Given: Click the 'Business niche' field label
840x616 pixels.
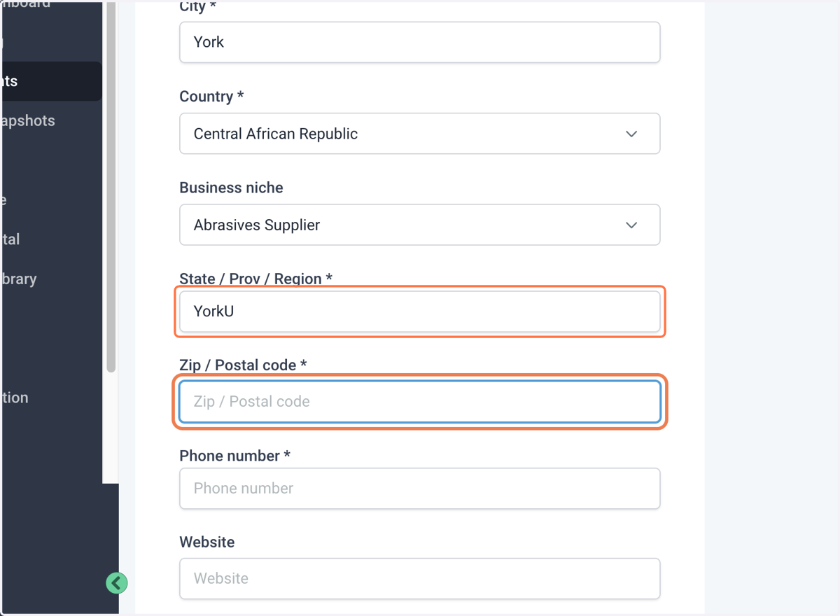Looking at the screenshot, I should coord(231,188).
